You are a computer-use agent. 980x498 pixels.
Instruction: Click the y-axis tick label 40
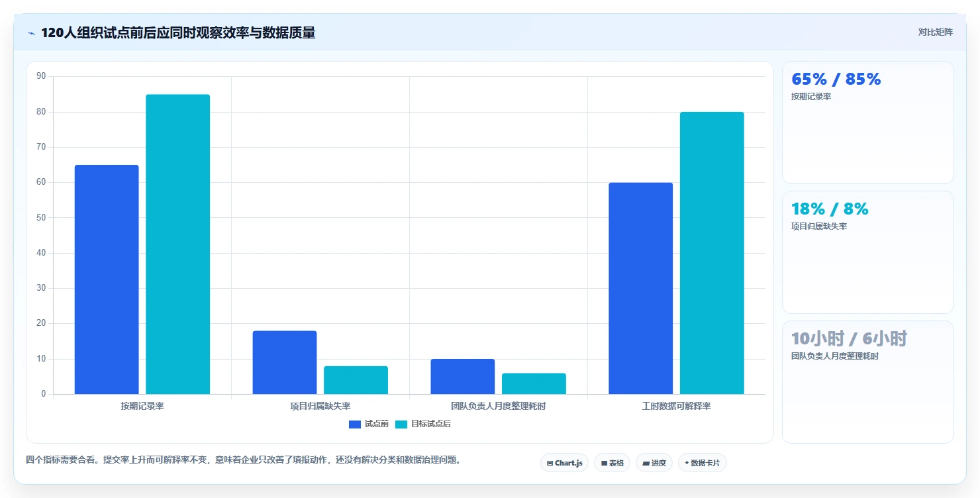41,253
